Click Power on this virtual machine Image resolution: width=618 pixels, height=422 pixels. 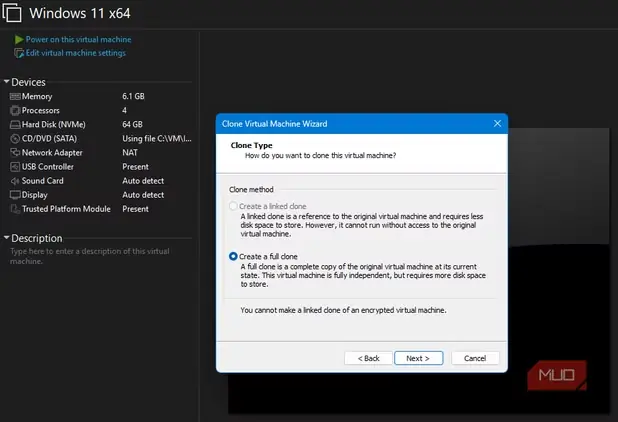[78, 39]
